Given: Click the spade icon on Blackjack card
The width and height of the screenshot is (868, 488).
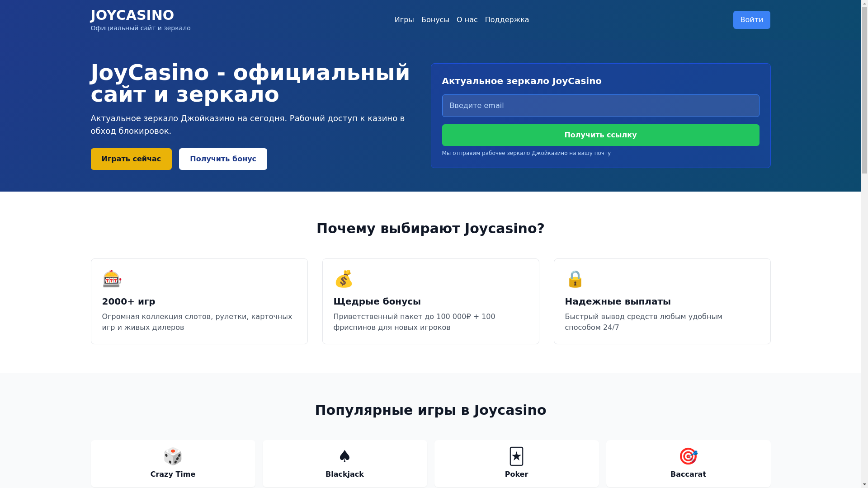Looking at the screenshot, I should 344,456.
